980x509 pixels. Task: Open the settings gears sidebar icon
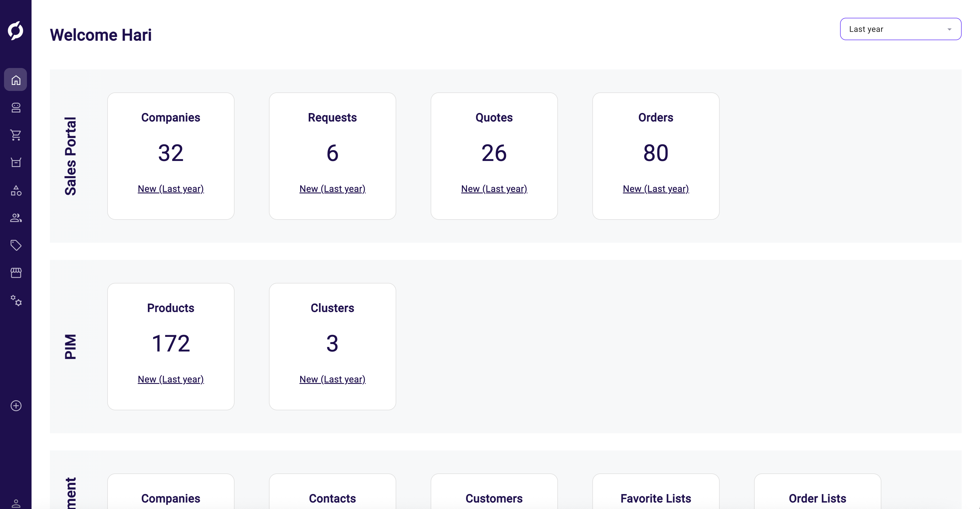[x=15, y=300]
